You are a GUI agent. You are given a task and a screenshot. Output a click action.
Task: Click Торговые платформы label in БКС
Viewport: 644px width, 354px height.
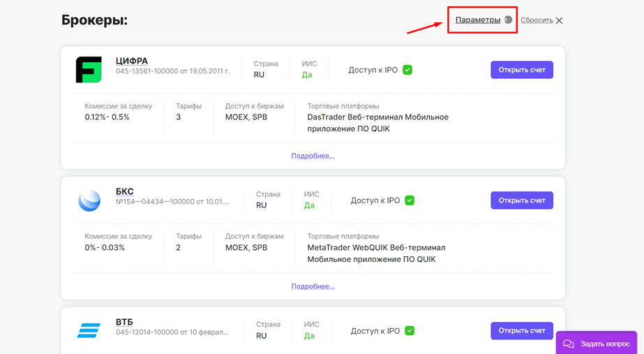click(343, 237)
